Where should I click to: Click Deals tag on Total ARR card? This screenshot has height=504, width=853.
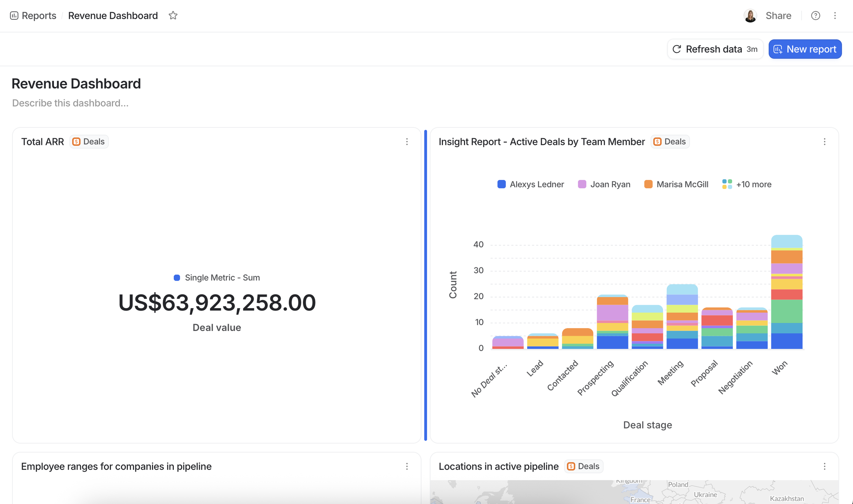(89, 142)
